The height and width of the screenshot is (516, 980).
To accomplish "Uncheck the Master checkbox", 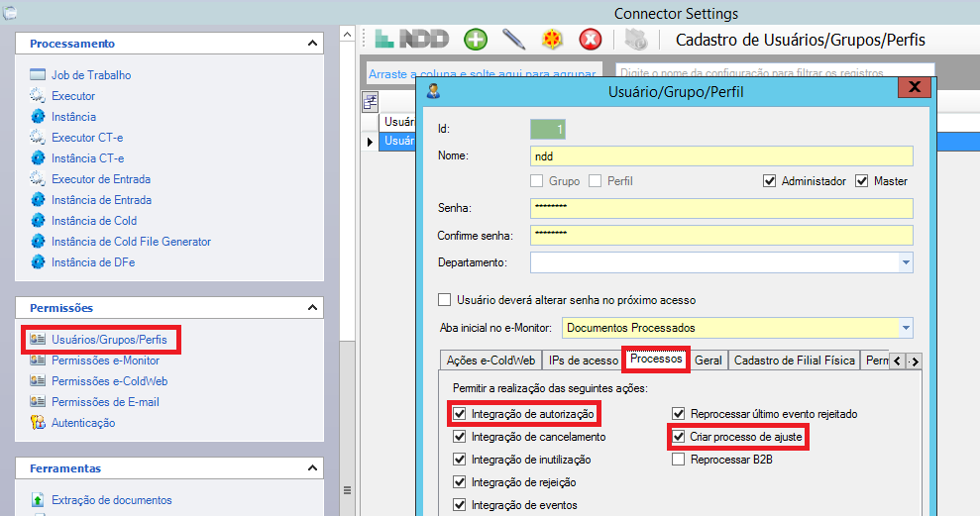I will [862, 181].
